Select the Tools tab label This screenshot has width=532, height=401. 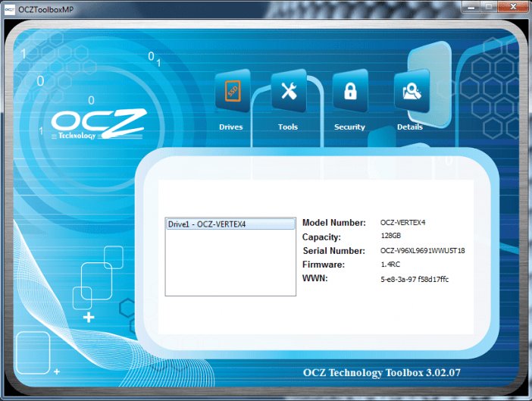(288, 127)
